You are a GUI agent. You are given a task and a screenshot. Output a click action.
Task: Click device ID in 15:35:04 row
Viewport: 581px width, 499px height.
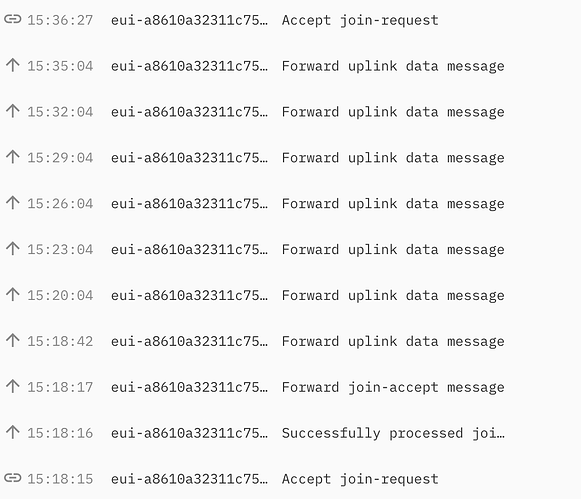[189, 66]
